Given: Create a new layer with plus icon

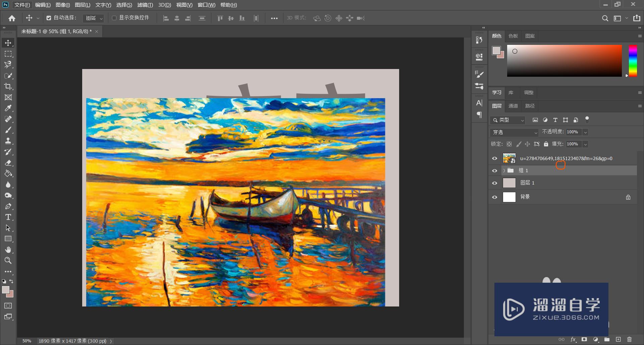Looking at the screenshot, I should tap(618, 339).
